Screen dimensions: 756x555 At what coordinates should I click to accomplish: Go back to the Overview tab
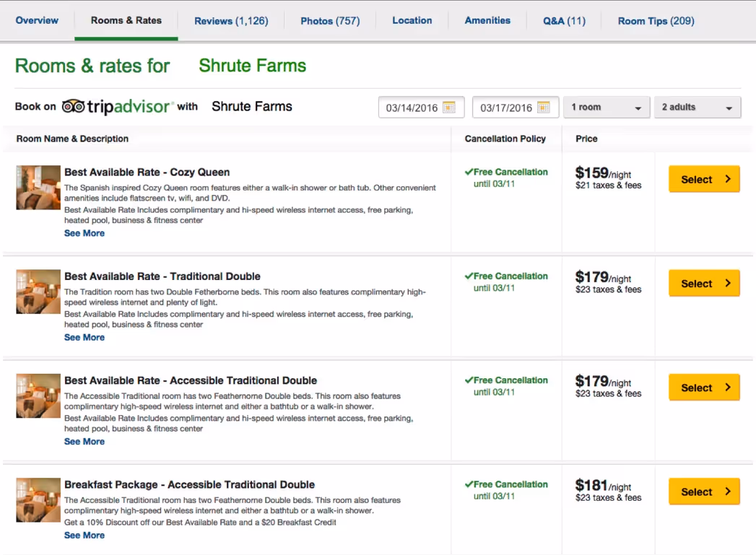coord(37,21)
